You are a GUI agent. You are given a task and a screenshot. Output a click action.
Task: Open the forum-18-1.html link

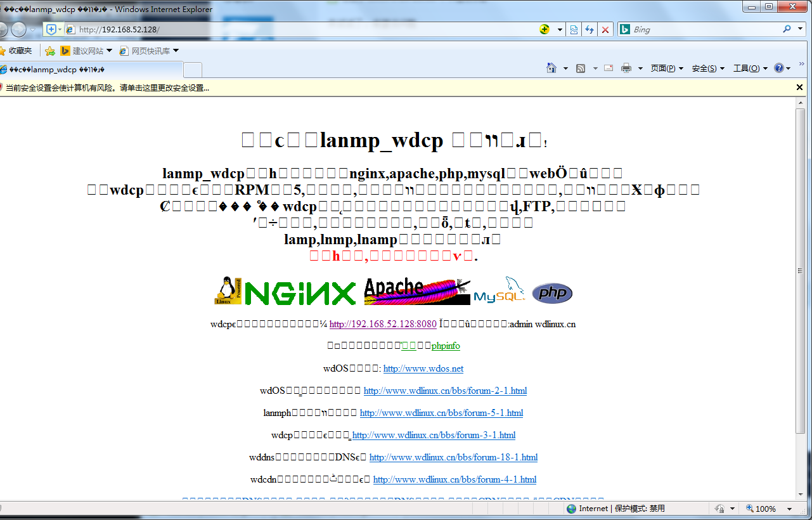coord(453,457)
